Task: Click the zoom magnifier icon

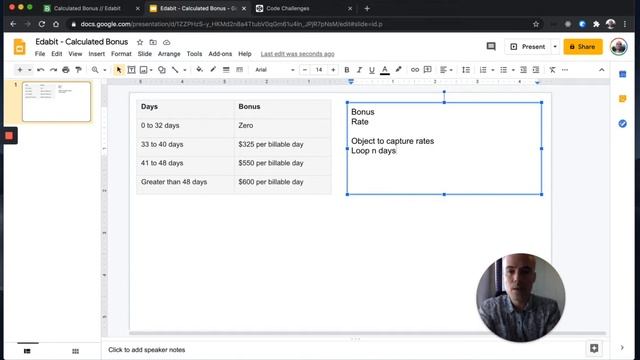Action: pyautogui.click(x=95, y=70)
